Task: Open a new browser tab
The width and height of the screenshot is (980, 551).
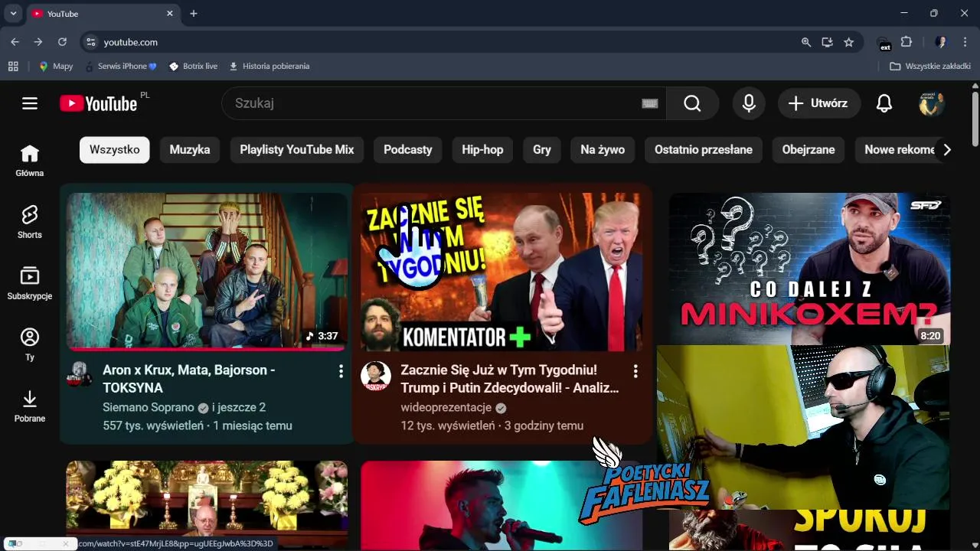Action: (194, 14)
